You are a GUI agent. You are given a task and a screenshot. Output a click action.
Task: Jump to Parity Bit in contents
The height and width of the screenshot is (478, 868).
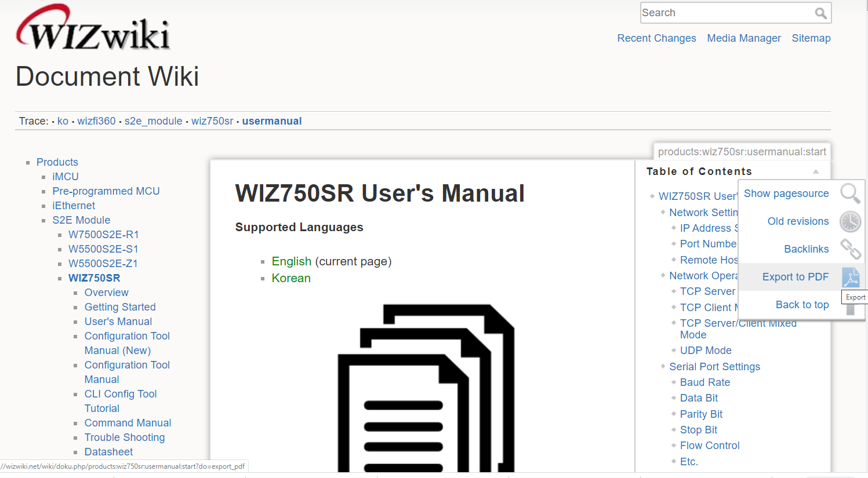point(701,414)
